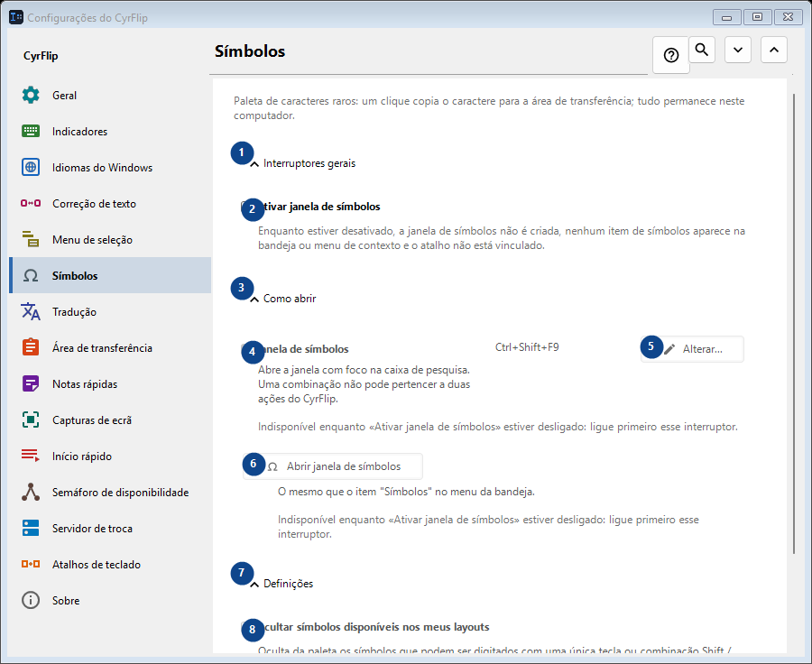Open the Geral settings gear icon
Screen dimensions: 812x664
click(x=31, y=96)
